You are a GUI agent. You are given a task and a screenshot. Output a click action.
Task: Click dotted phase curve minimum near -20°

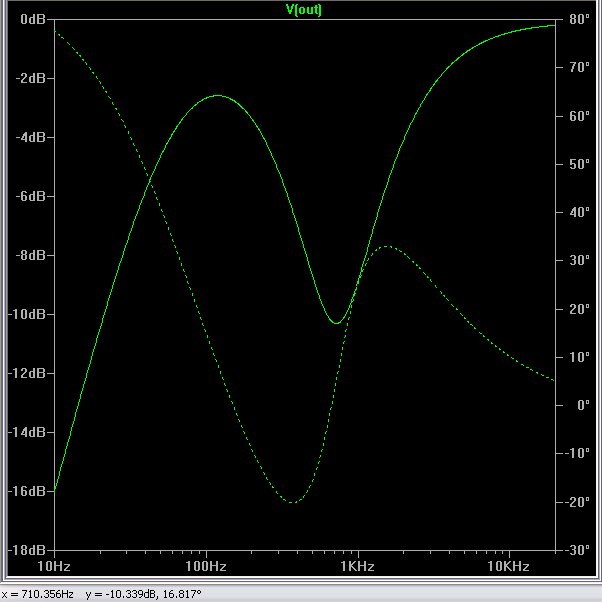[292, 502]
